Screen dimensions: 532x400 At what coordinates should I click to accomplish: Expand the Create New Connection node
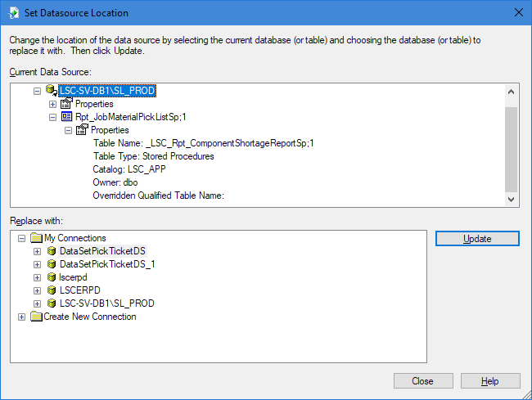point(22,317)
